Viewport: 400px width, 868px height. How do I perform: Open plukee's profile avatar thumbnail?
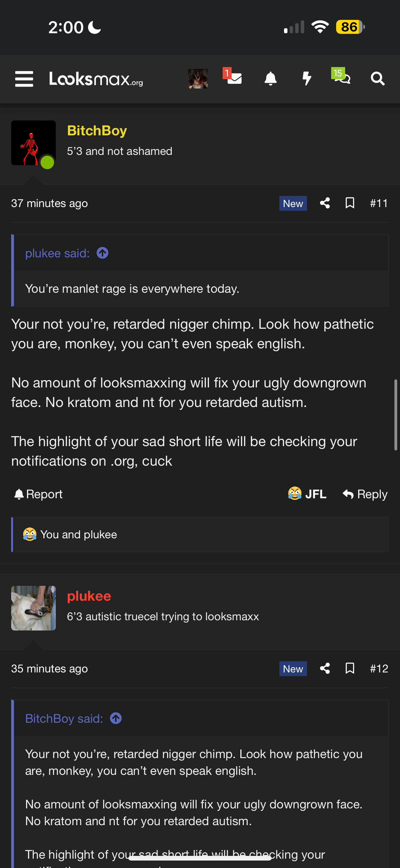33,608
